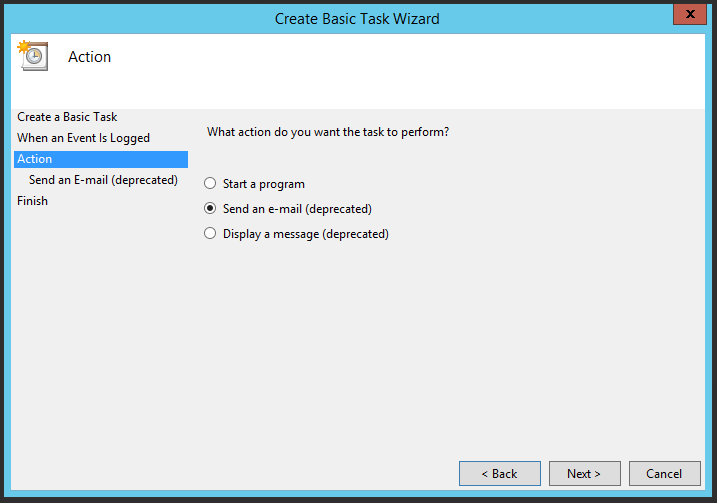Click the Display a message (deprecated) label text

(305, 234)
